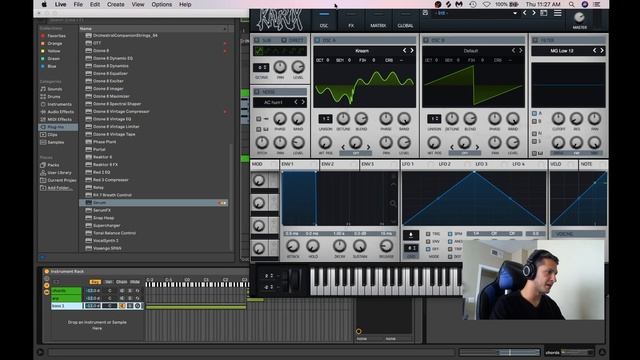
Task: Select next OSC B wavetable
Action: 521,51
